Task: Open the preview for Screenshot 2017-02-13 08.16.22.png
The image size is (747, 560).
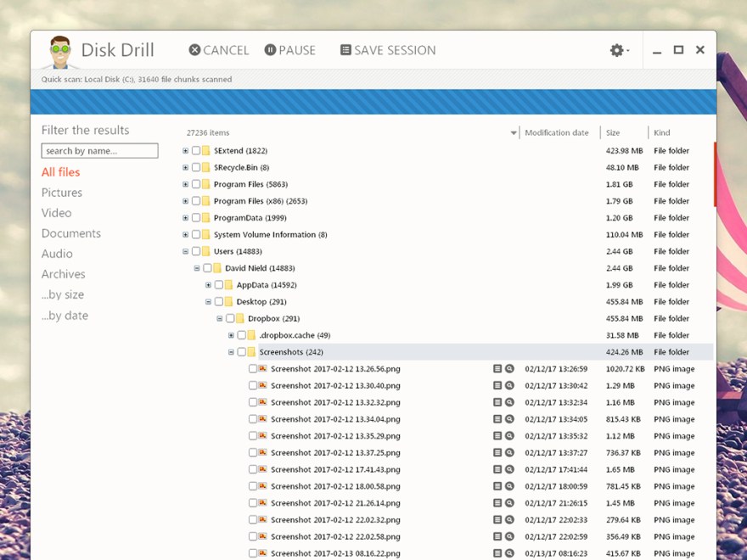Action: [x=509, y=552]
